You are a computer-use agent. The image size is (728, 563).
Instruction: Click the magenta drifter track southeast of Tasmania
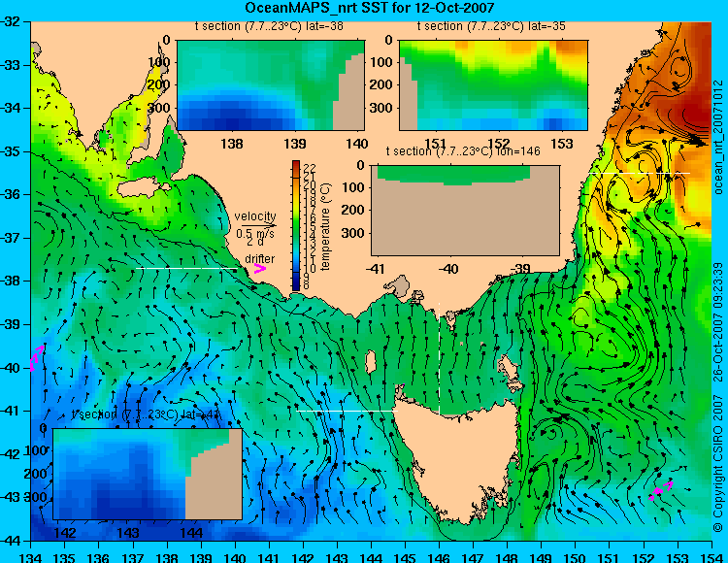[661, 491]
